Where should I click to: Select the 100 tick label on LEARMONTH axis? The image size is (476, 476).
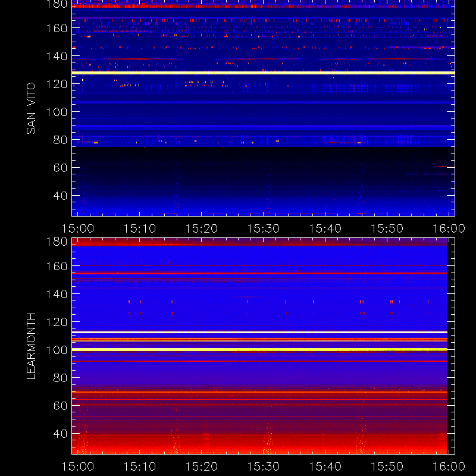tap(57, 350)
